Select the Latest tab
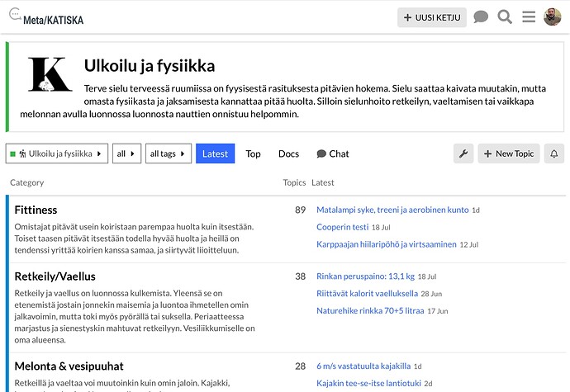570x392 pixels. (x=215, y=153)
